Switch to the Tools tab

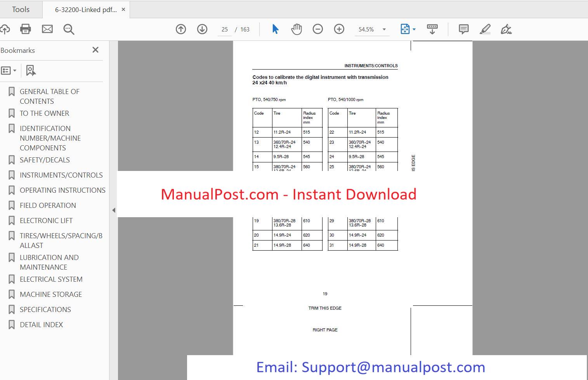tap(21, 9)
